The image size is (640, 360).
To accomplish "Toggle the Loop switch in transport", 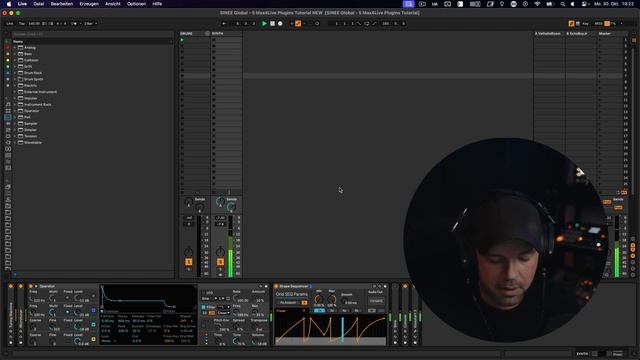I will click(367, 24).
